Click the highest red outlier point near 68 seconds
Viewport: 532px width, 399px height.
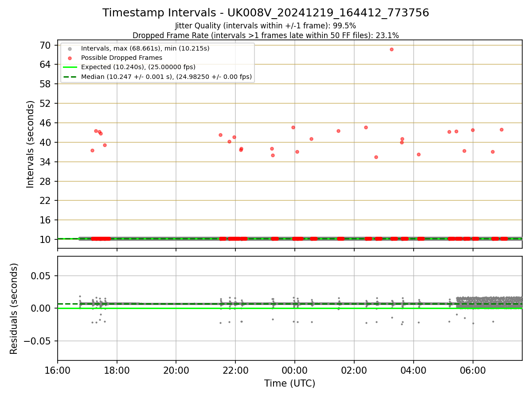point(391,49)
